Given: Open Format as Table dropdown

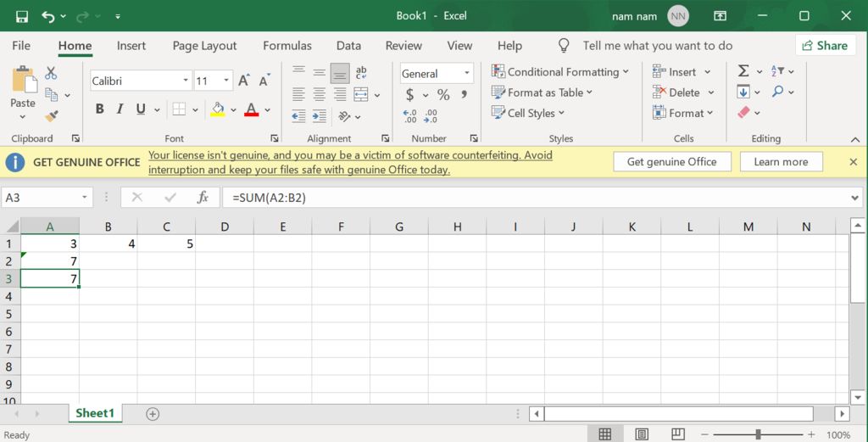Looking at the screenshot, I should 542,92.
